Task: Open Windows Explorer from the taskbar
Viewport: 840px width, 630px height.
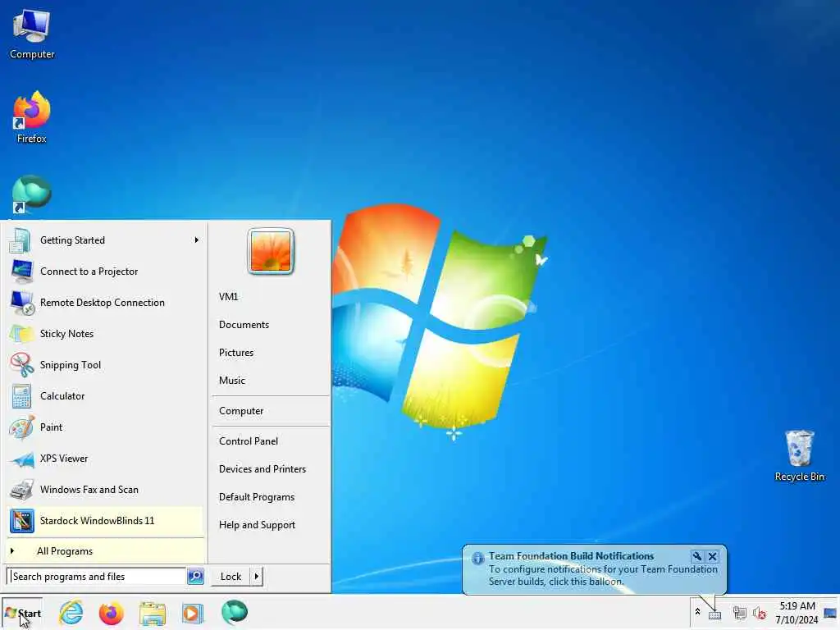Action: click(x=153, y=614)
